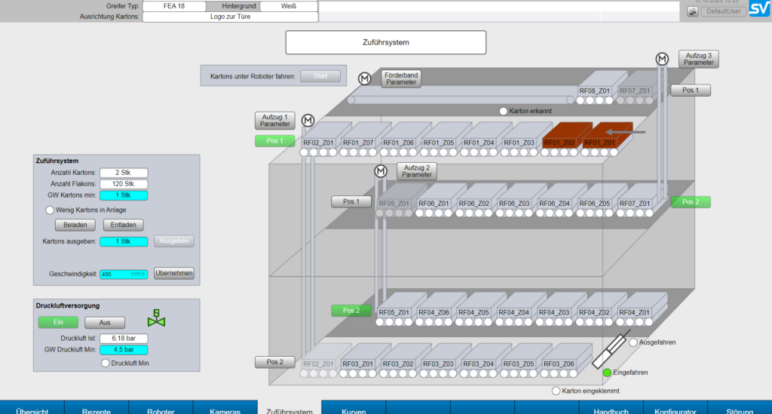This screenshot has width=772, height=414.
Task: Open the Kameras tab
Action: coord(225,408)
